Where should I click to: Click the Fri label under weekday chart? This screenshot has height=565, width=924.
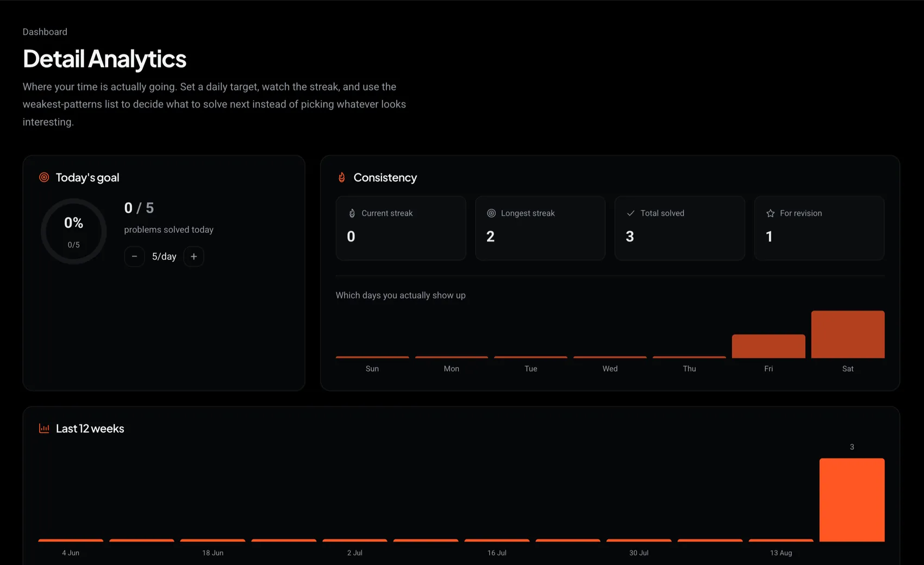point(769,369)
